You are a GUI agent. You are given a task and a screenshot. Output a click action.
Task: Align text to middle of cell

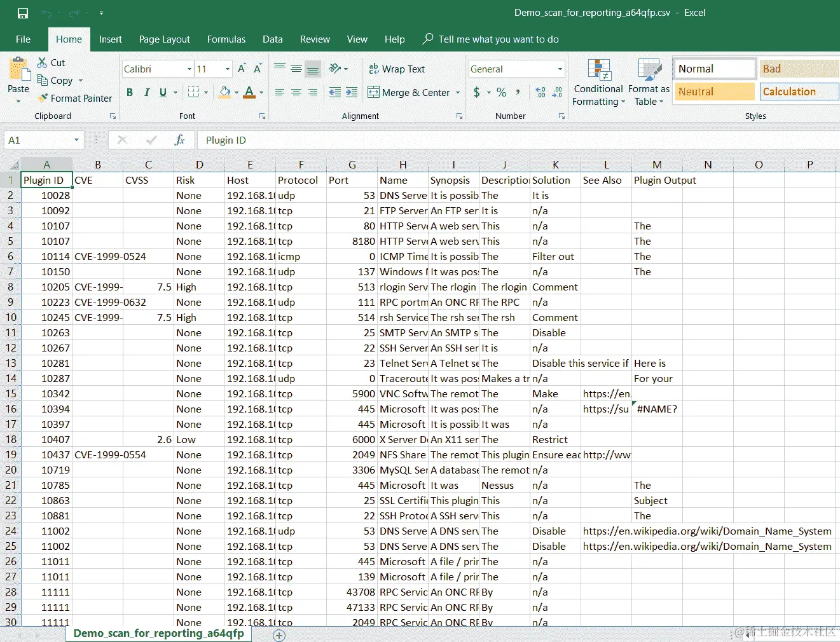[x=296, y=69]
